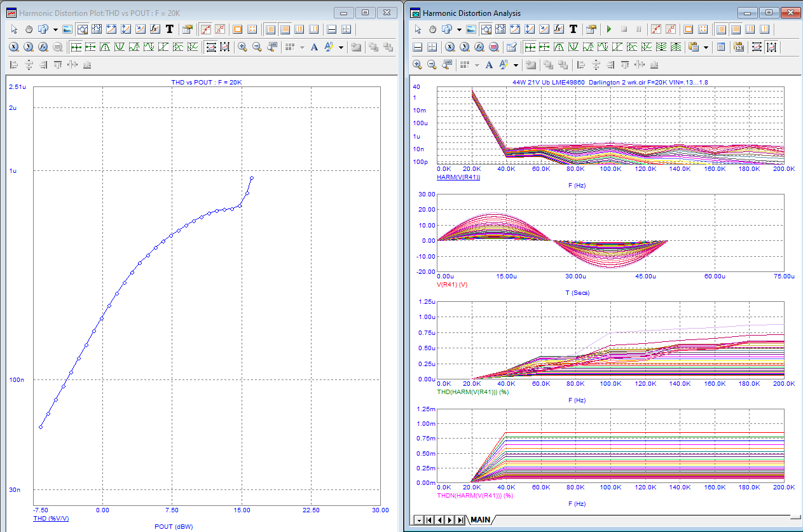Open paste clipboard dropdown arrow in Analysis window
Viewport: 803px width, 532px height.
[706, 47]
